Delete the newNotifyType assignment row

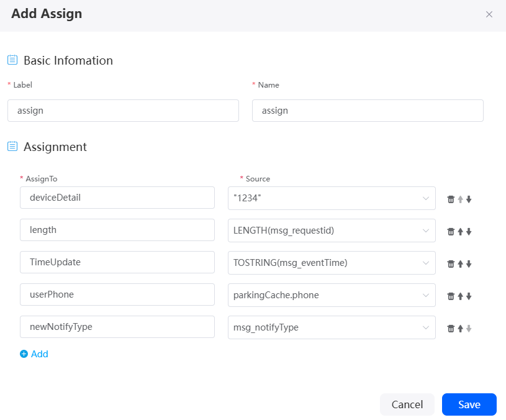coord(451,329)
